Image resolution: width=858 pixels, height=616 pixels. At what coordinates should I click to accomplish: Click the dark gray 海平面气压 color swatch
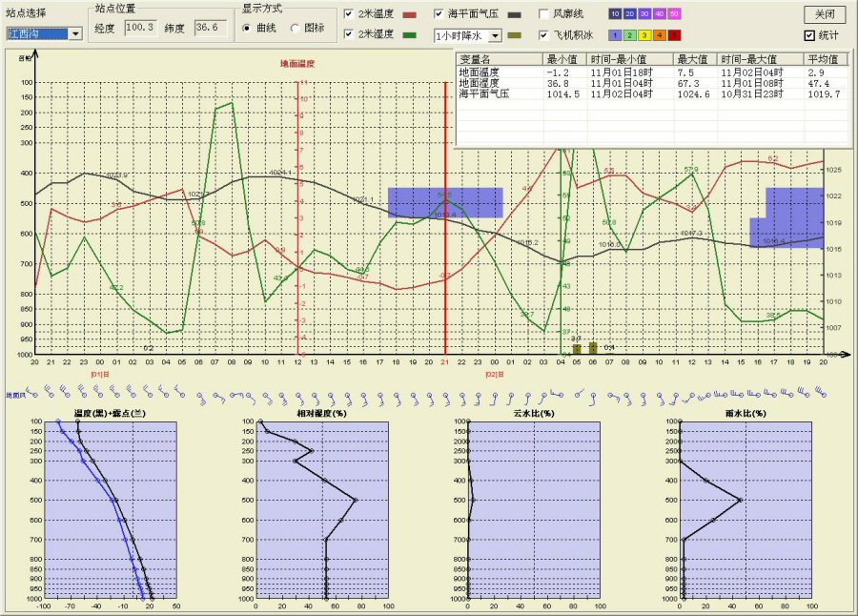pyautogui.click(x=514, y=15)
